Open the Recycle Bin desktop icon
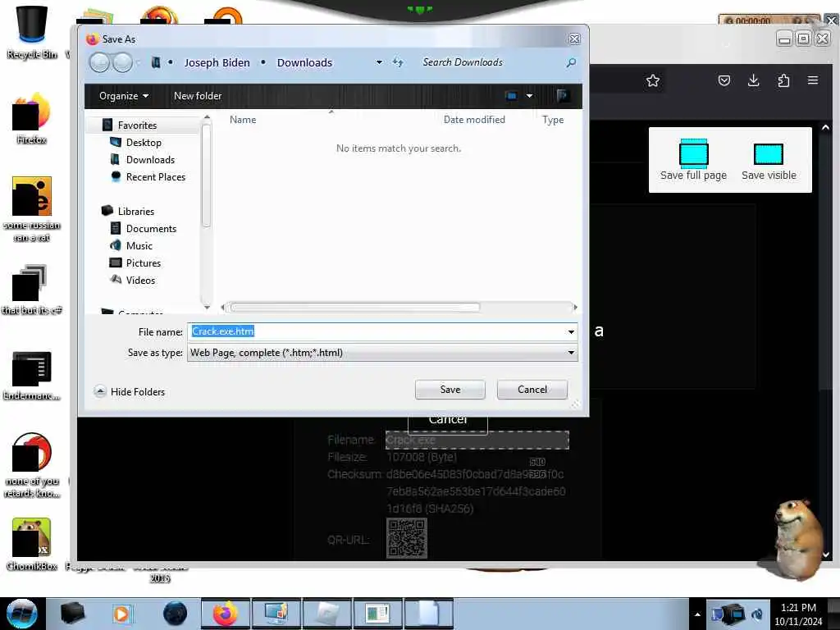 [x=32, y=32]
